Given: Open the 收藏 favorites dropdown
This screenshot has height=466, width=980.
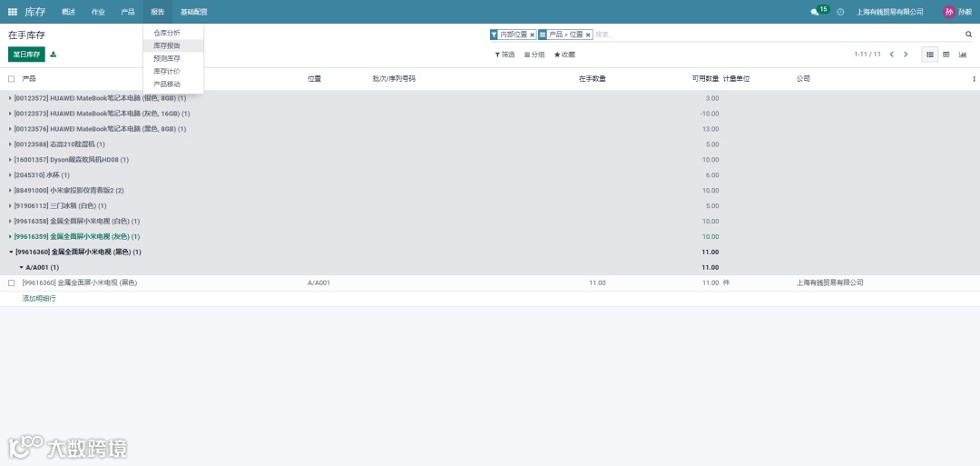Looking at the screenshot, I should [565, 55].
